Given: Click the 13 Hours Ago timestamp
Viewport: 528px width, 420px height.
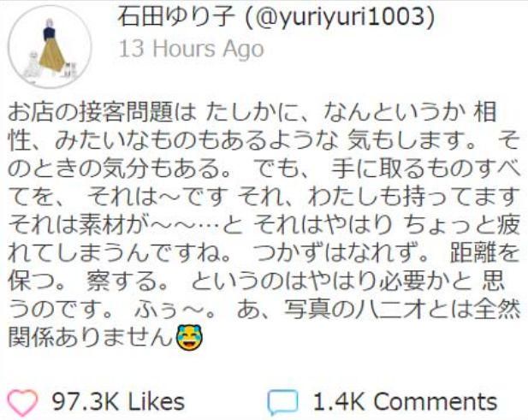Looking at the screenshot, I should tap(192, 49).
